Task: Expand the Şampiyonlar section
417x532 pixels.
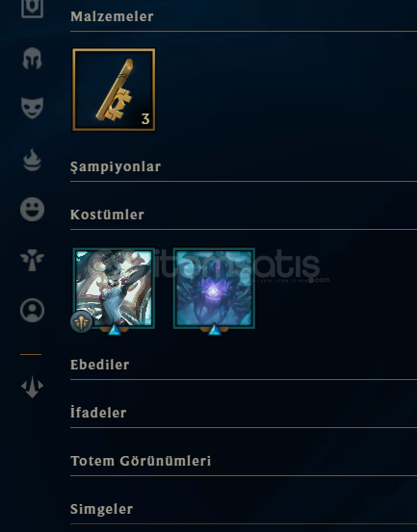Action: (x=116, y=167)
